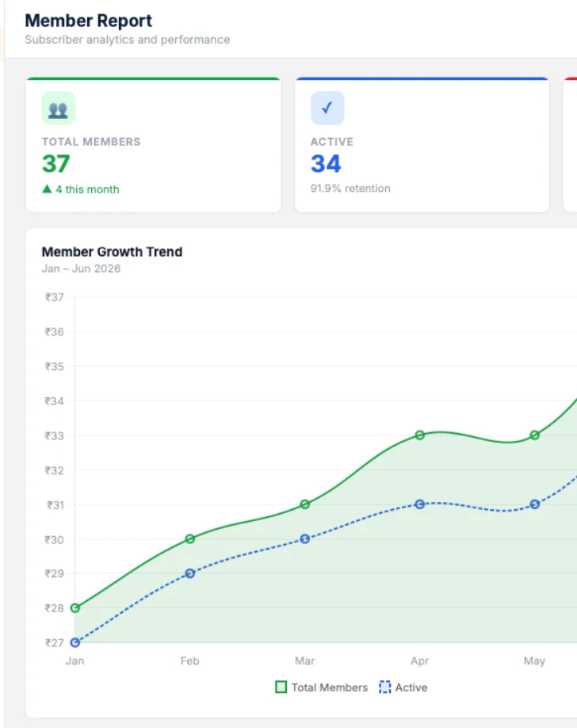Screen dimensions: 577x728
Task: Click the May x-axis label
Action: (x=535, y=661)
